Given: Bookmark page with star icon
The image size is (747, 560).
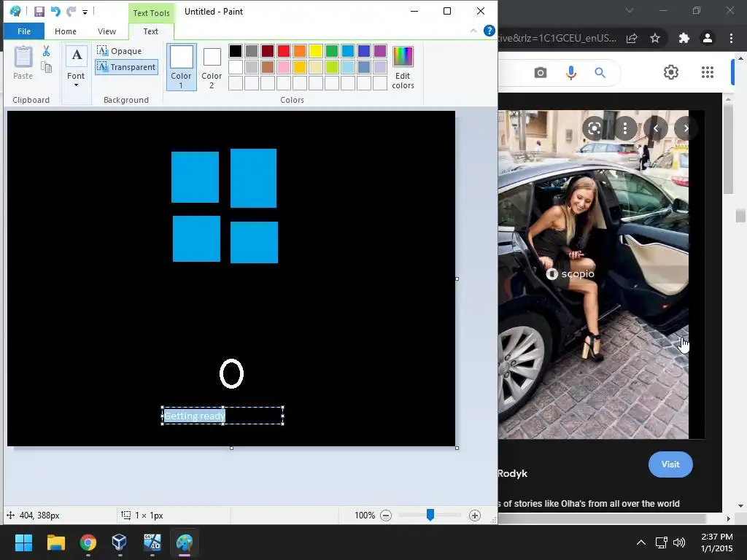Looking at the screenshot, I should point(655,38).
